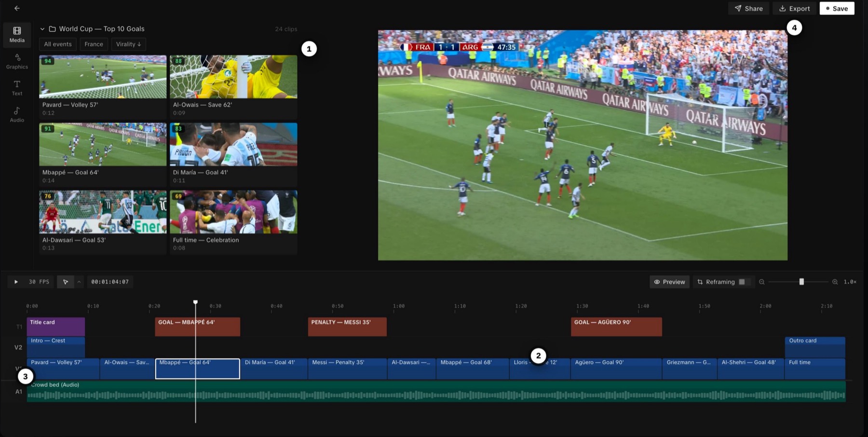Viewport: 868px width, 437px height.
Task: Expand tool options chevron beside pointer tool
Action: (79, 282)
